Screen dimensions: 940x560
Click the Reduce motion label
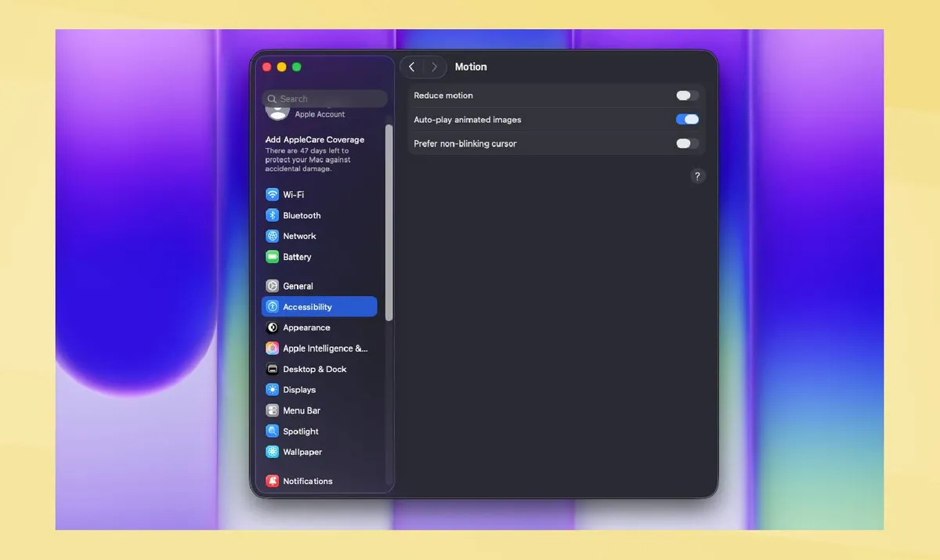[443, 96]
